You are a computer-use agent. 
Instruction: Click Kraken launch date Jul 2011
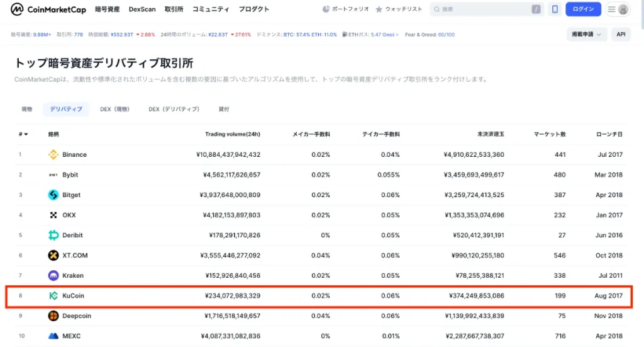coord(610,275)
